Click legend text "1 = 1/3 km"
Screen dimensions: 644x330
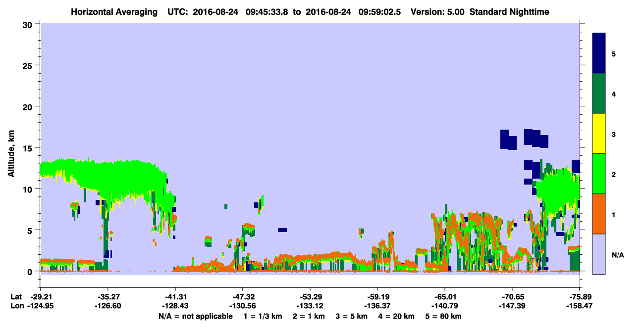(263, 316)
